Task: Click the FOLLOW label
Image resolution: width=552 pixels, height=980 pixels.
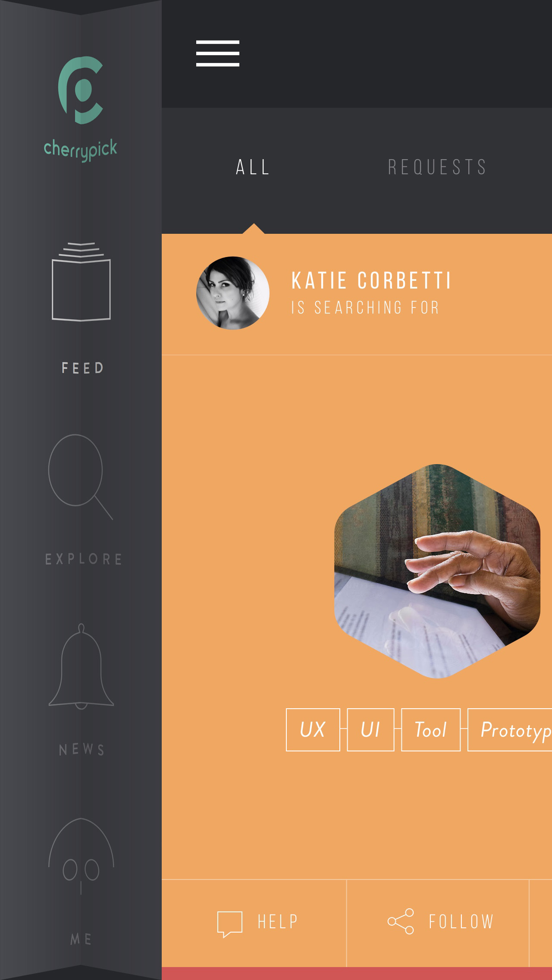Action: click(461, 922)
